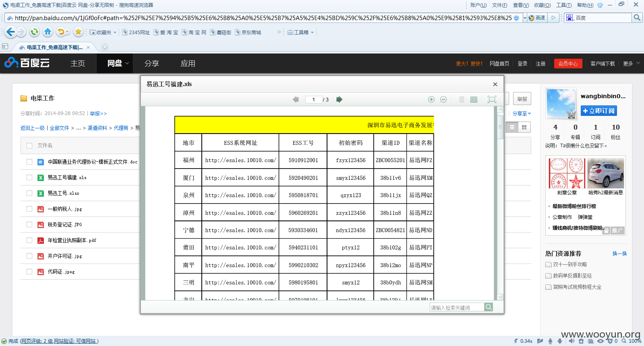Image resolution: width=644 pixels, height=346 pixels.
Task: Click the go arrow next to address bar
Action: point(554,18)
